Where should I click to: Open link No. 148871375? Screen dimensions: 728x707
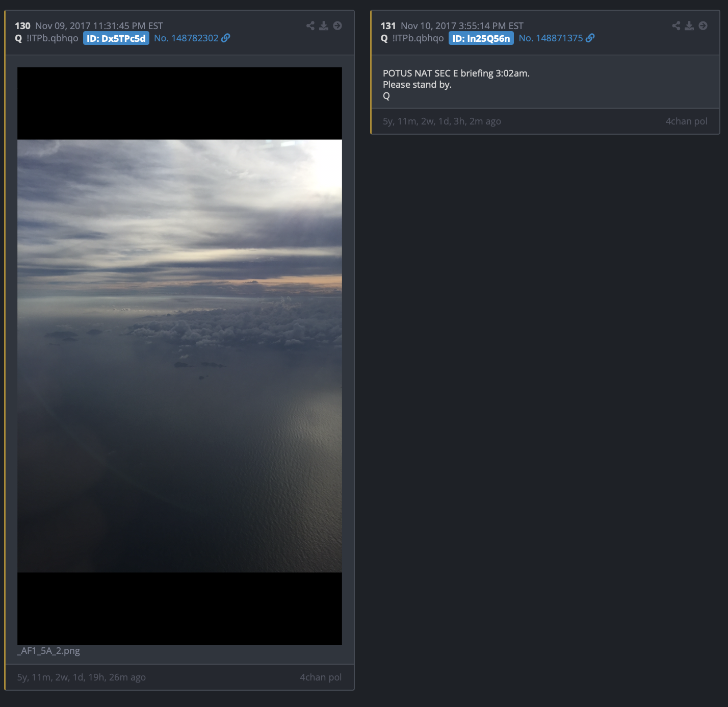557,38
